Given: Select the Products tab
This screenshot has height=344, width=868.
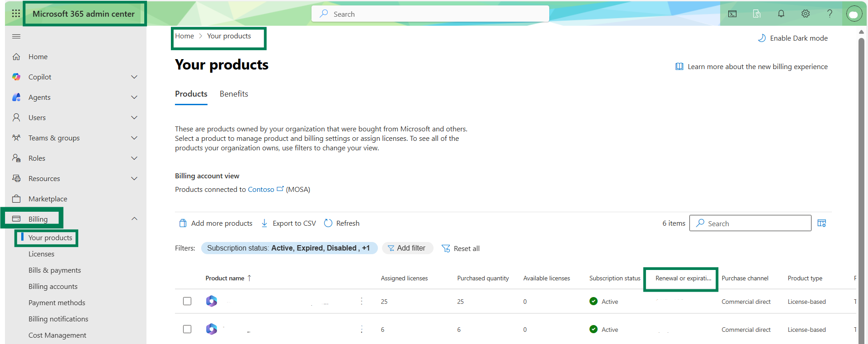Looking at the screenshot, I should click(191, 94).
